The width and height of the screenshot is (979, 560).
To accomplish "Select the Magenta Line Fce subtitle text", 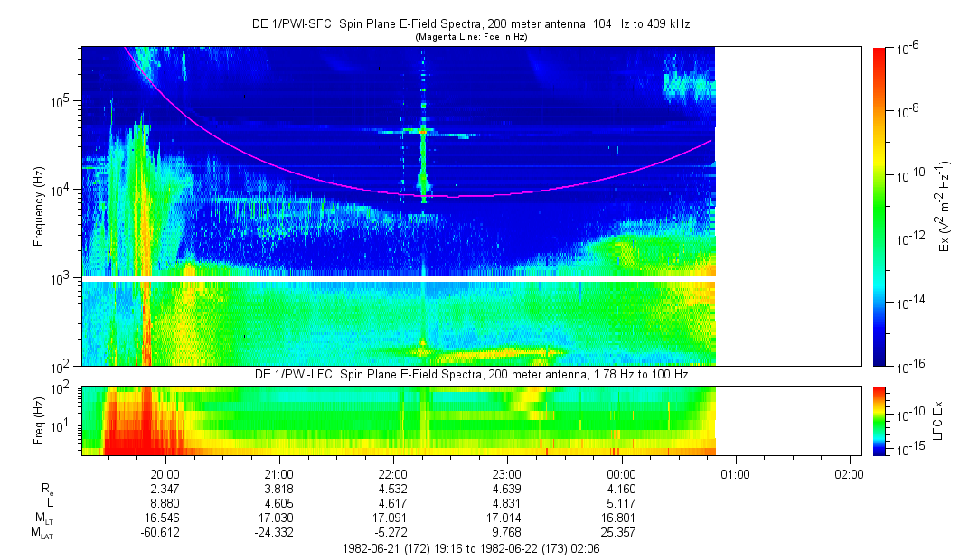I will click(x=470, y=37).
